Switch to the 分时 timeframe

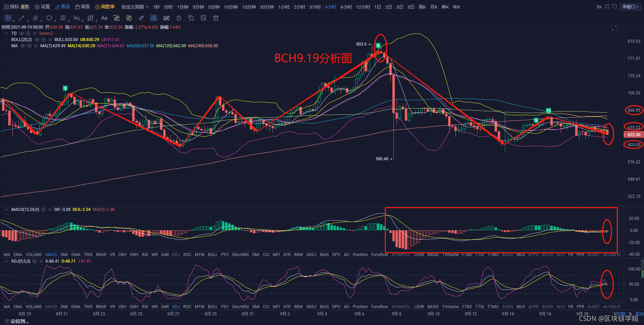[168, 7]
